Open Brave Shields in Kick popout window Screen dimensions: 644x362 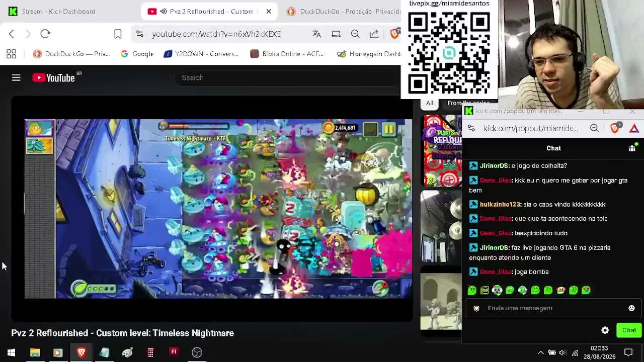[x=615, y=128]
